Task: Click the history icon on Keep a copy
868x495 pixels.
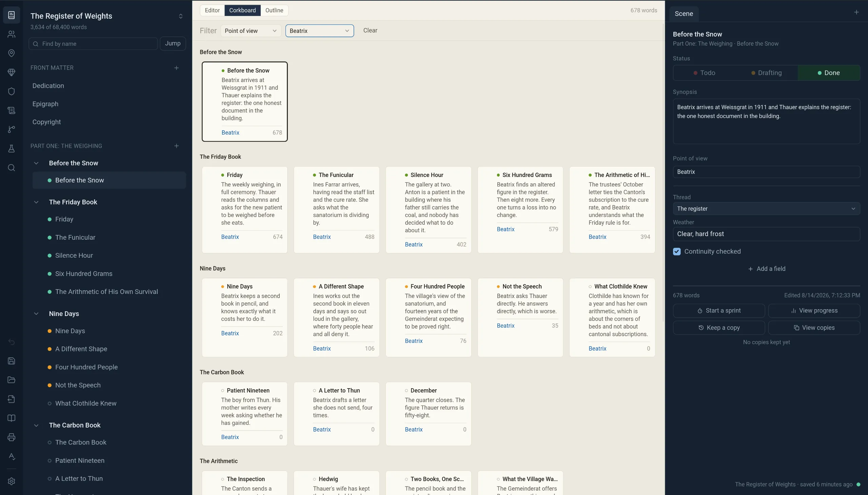Action: [x=701, y=328]
